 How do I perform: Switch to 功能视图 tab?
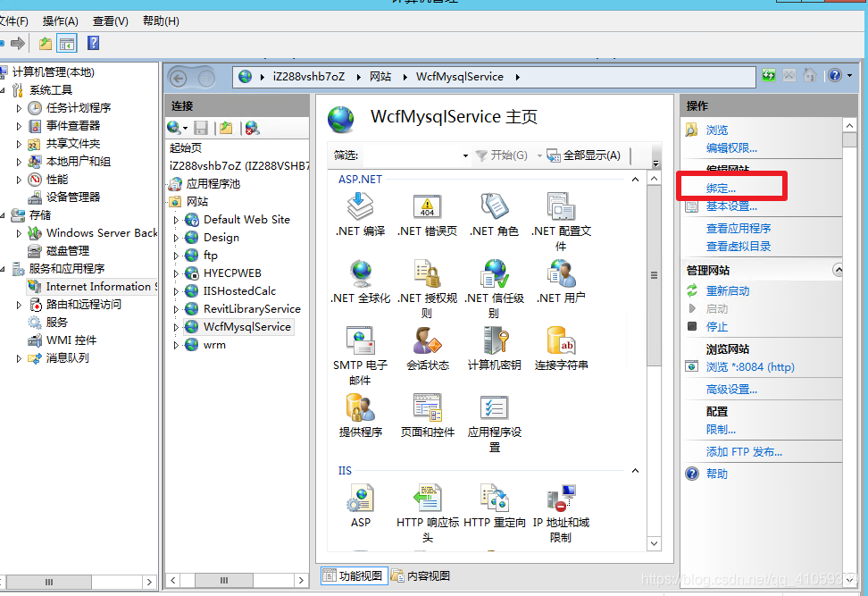[x=353, y=576]
